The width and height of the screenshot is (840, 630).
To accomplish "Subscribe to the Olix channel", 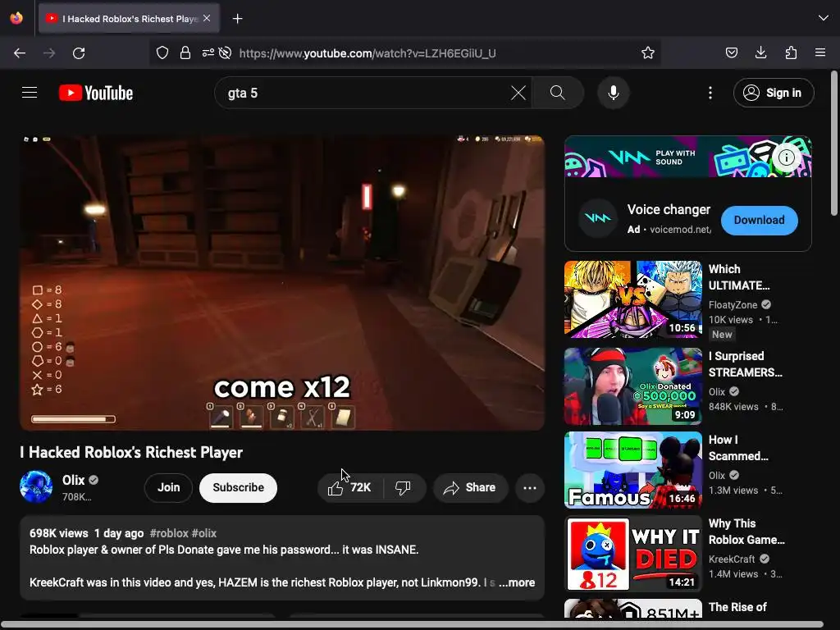I will 239,487.
